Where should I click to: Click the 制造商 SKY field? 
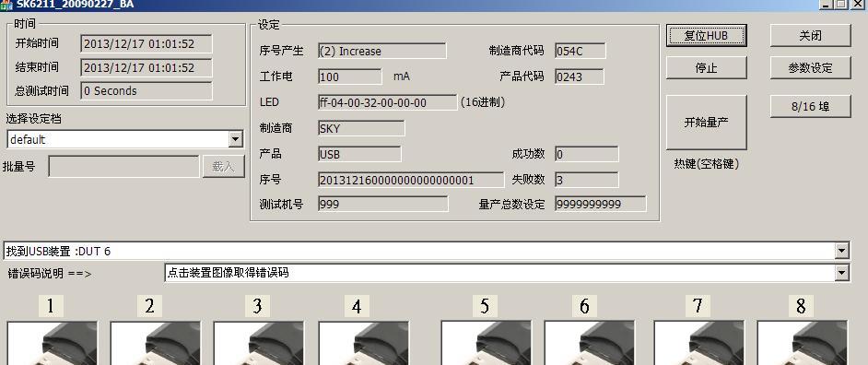(361, 128)
